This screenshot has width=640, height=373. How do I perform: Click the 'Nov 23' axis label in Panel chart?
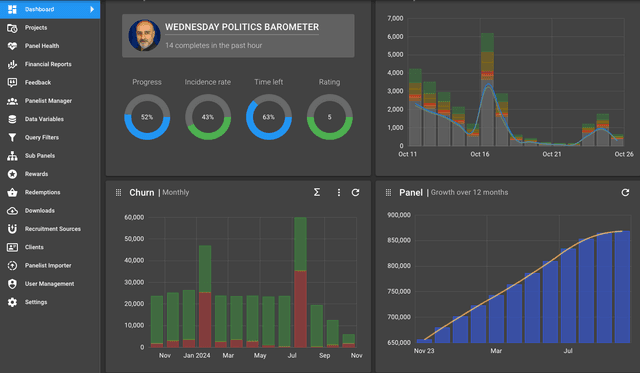[424, 351]
